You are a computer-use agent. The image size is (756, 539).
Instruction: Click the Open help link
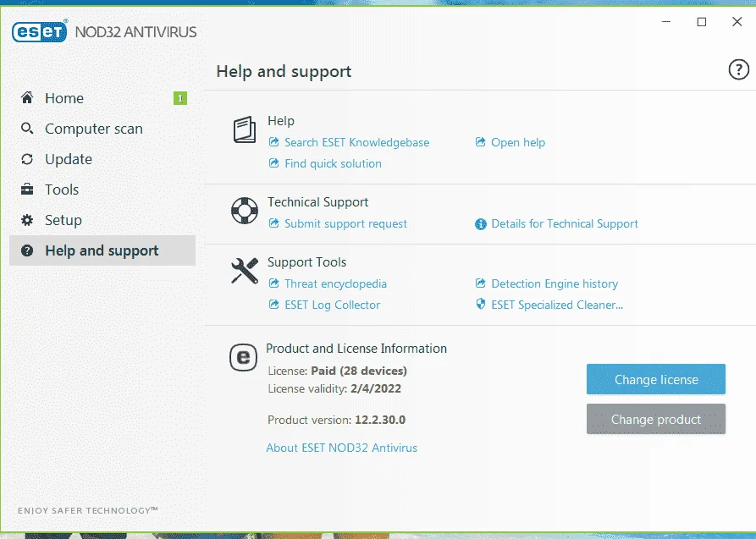(x=518, y=142)
